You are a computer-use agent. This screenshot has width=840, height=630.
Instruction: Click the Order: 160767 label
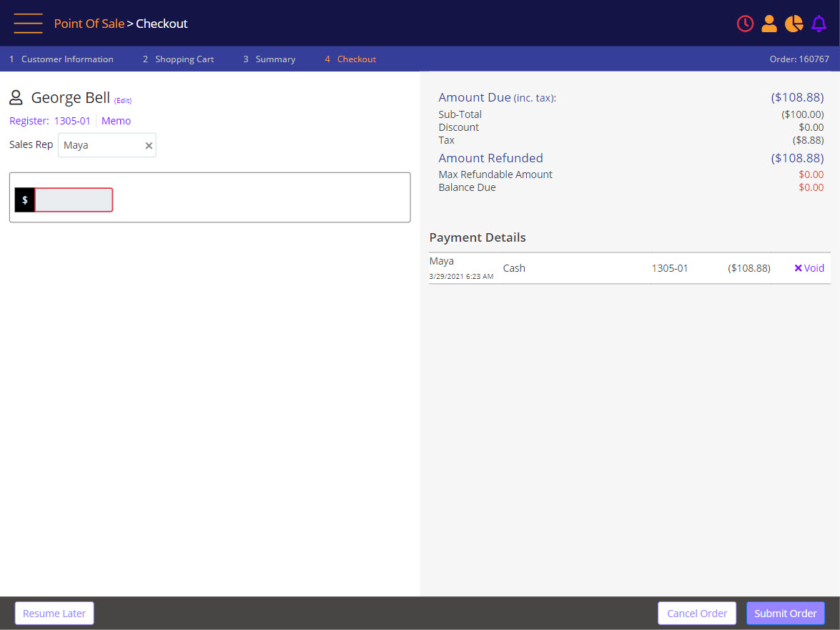pyautogui.click(x=799, y=59)
